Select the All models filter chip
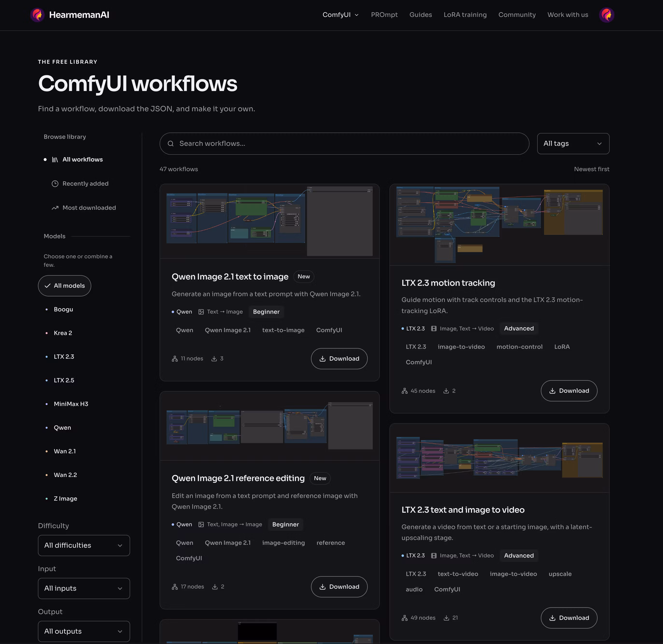Viewport: 663px width, 644px height. point(65,286)
